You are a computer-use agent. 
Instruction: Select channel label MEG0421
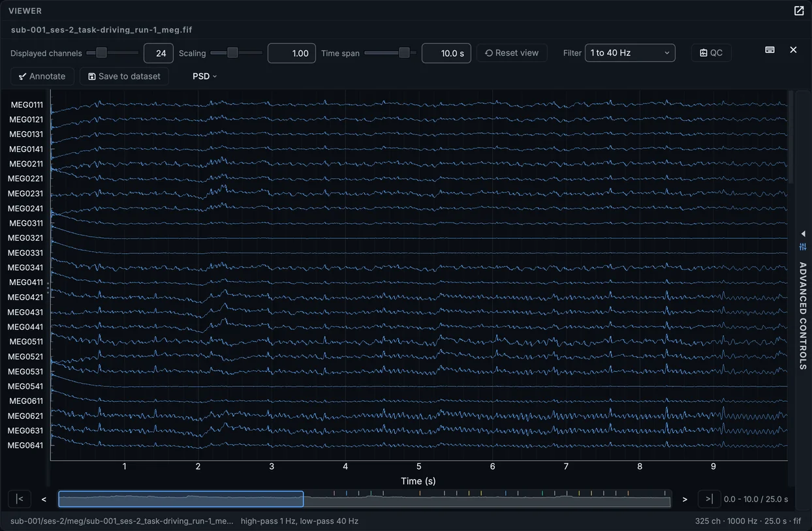(x=26, y=297)
